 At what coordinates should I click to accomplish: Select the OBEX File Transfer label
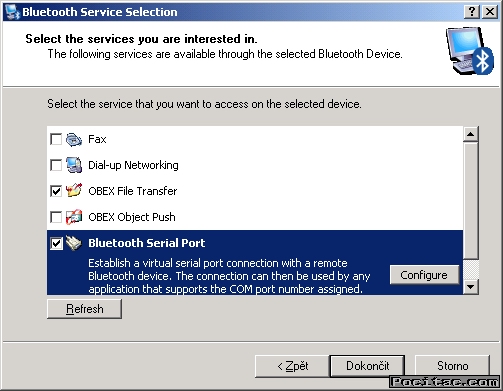[x=132, y=191]
